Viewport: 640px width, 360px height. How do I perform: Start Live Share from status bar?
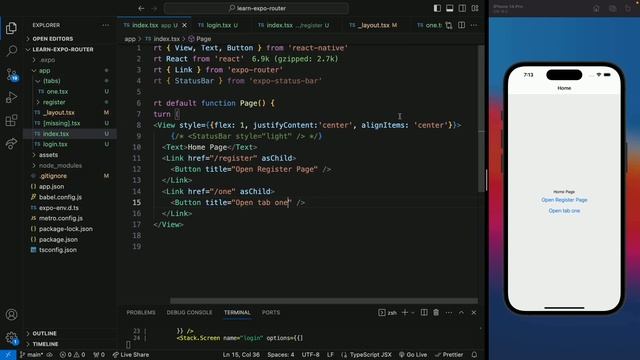pos(131,355)
